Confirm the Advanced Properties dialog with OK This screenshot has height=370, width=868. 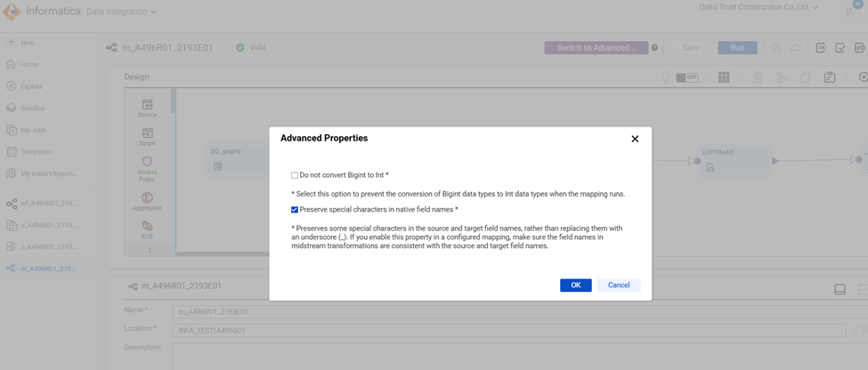point(576,285)
